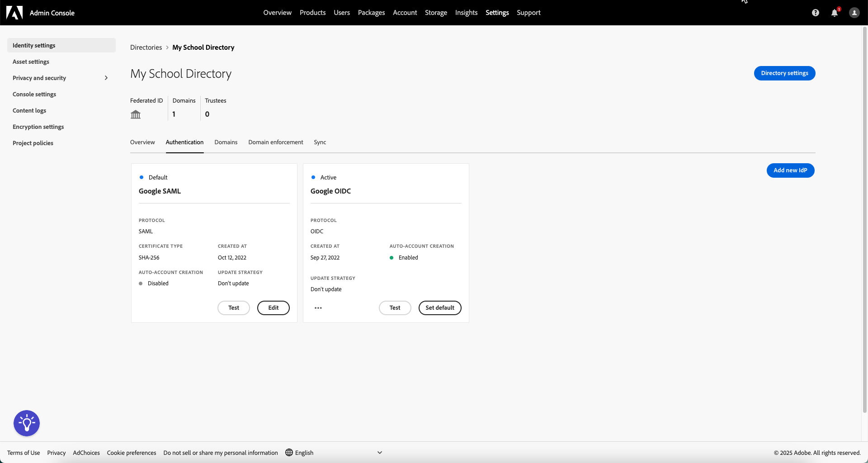Click the Adobe logo icon
The height and width of the screenshot is (463, 868).
14,13
